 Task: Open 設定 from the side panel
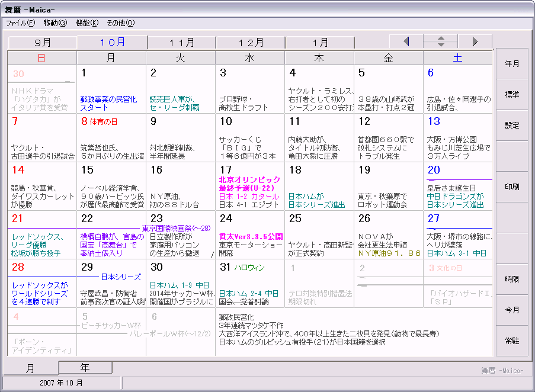tap(512, 126)
